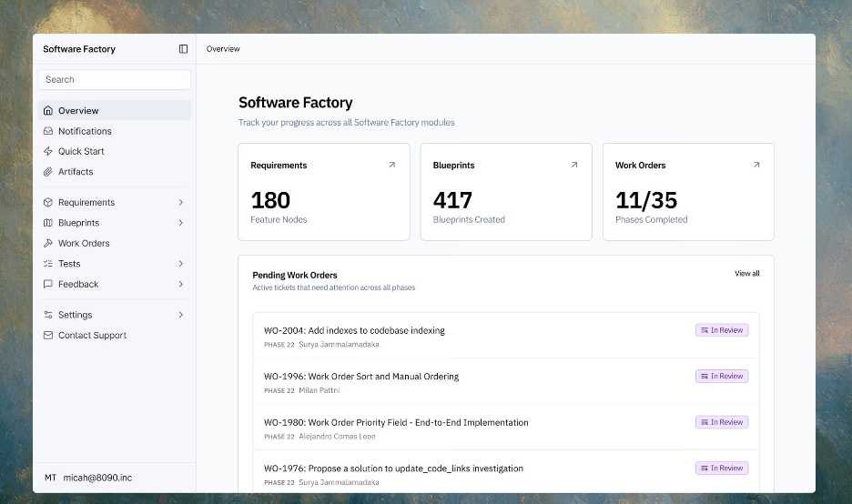Open the Blueprints card arrow icon

click(574, 165)
